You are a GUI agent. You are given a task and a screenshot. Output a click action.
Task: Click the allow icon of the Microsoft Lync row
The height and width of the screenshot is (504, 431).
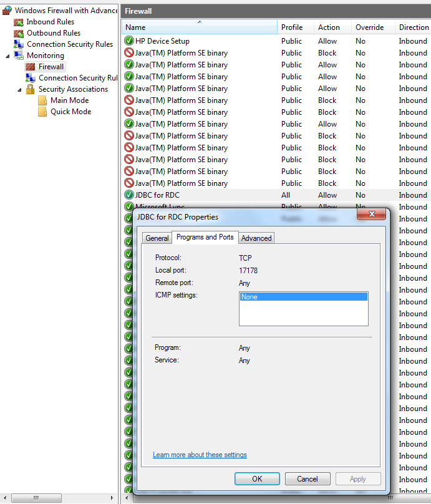pos(129,206)
